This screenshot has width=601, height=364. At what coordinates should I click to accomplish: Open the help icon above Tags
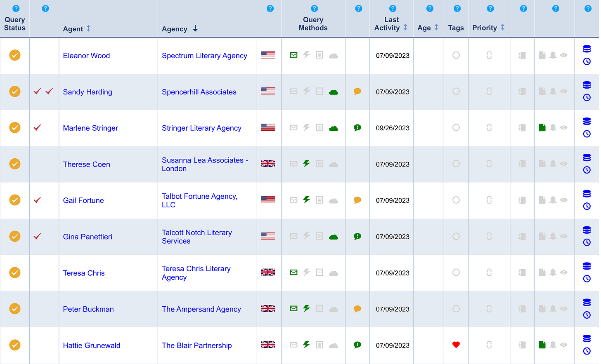[x=457, y=8]
